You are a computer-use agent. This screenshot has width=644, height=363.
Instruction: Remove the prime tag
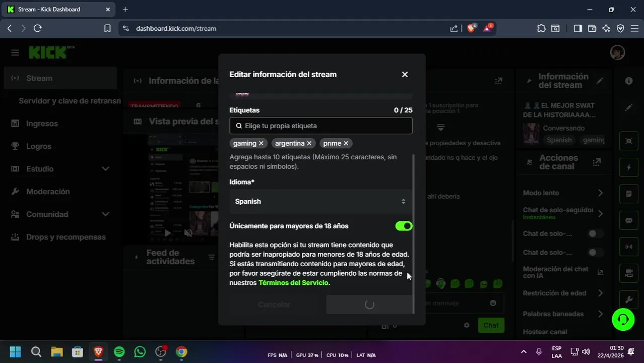click(346, 144)
